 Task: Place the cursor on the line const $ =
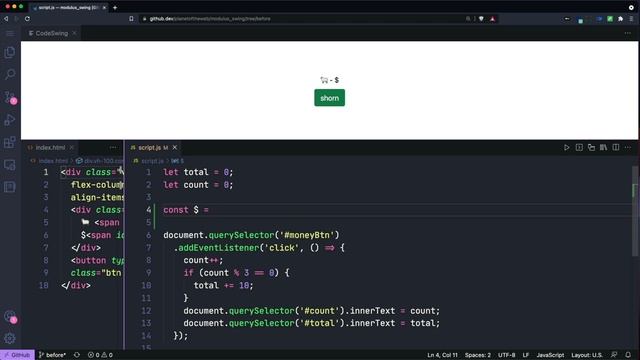pos(186,210)
